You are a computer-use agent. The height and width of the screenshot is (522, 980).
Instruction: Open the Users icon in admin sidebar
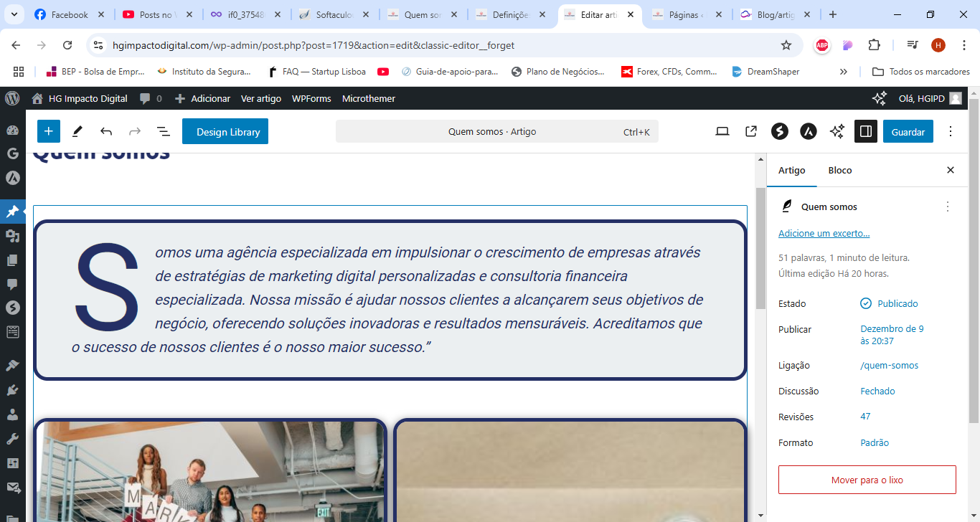point(12,414)
